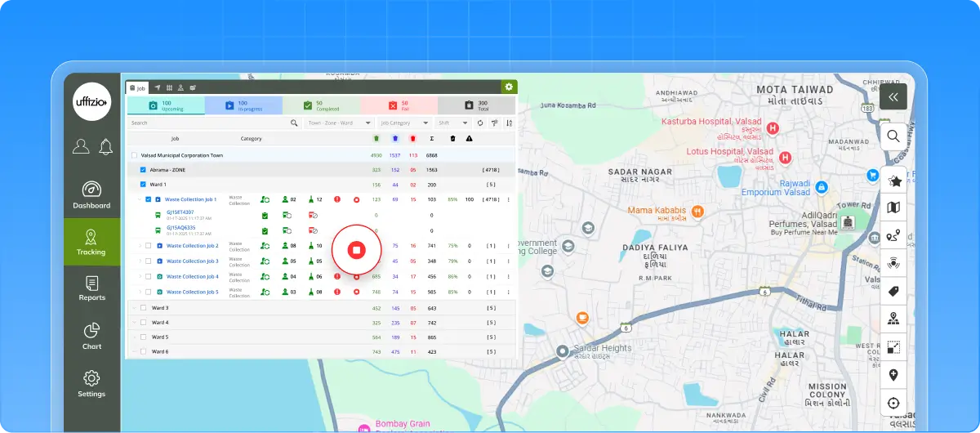Open the Reports sidebar section
Screen dimensions: 980x433
coord(91,288)
